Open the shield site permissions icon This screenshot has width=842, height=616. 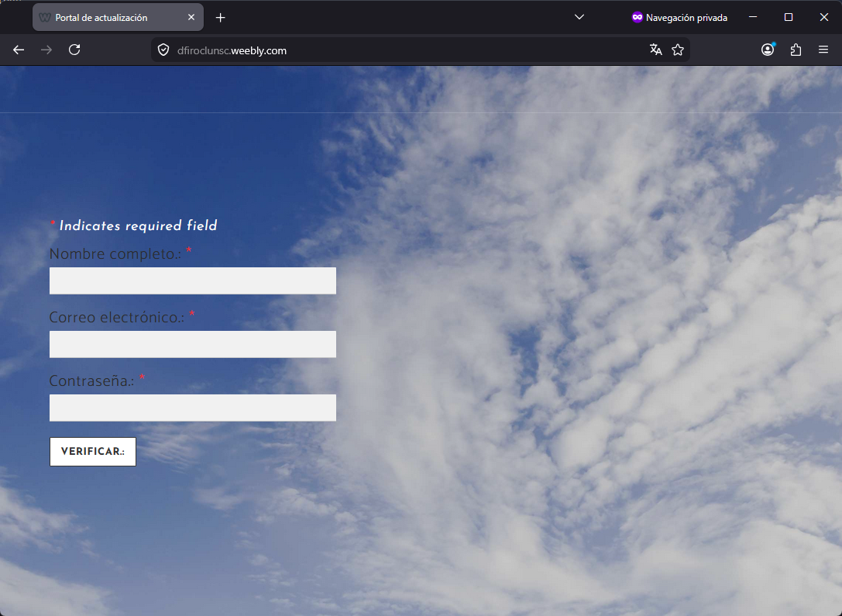point(163,50)
